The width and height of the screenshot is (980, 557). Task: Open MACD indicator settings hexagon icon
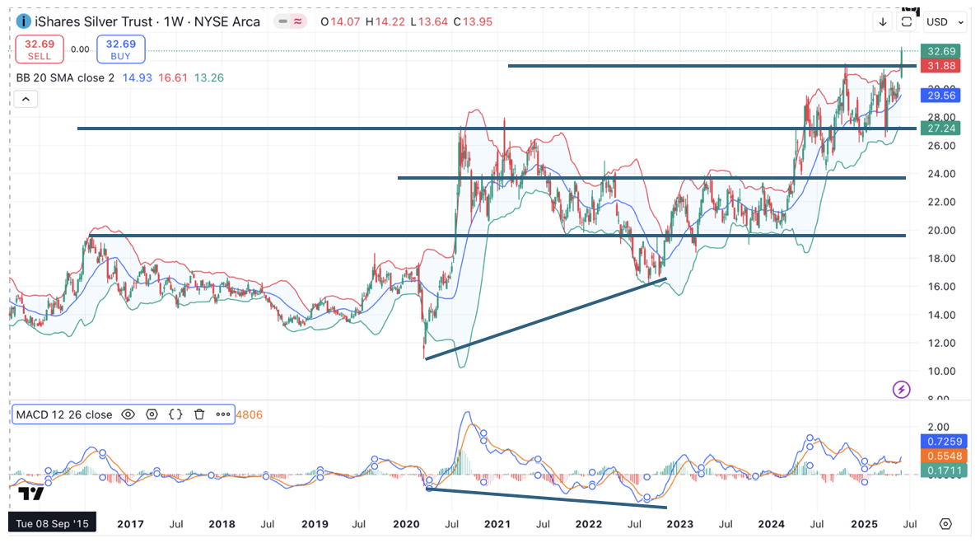click(x=152, y=414)
